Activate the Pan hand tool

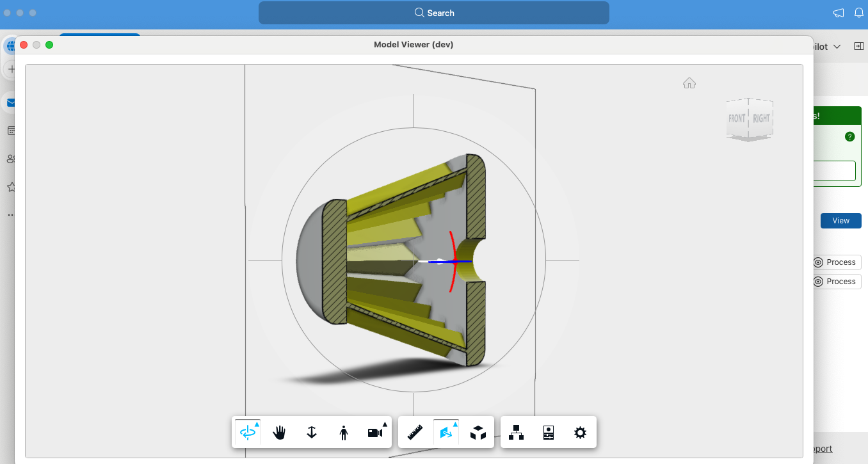279,433
